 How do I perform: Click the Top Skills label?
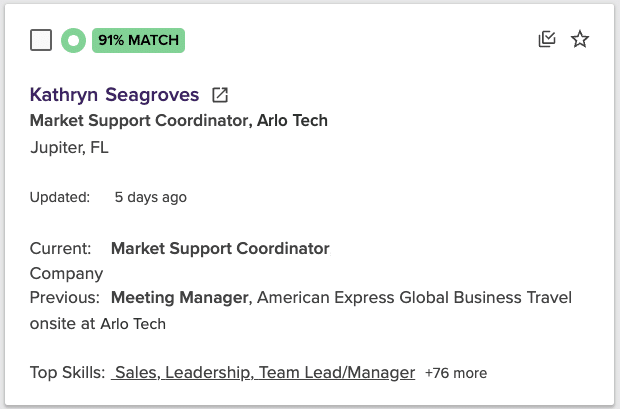[68, 373]
